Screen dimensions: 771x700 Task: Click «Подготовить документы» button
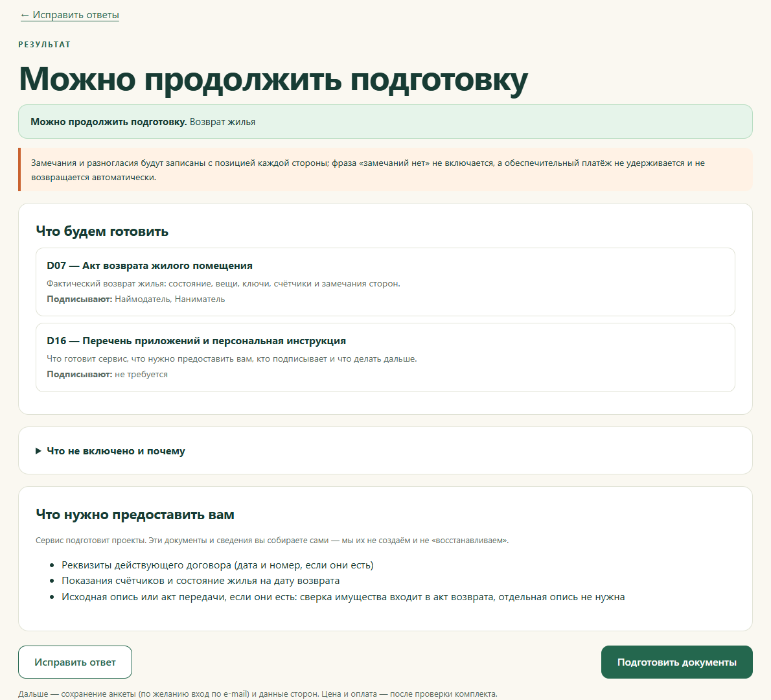[x=676, y=662]
